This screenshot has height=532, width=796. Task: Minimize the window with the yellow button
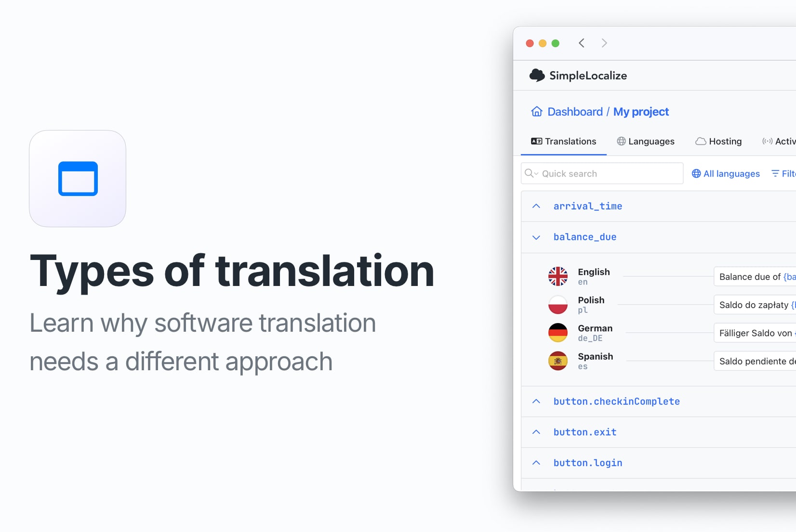[x=543, y=43]
